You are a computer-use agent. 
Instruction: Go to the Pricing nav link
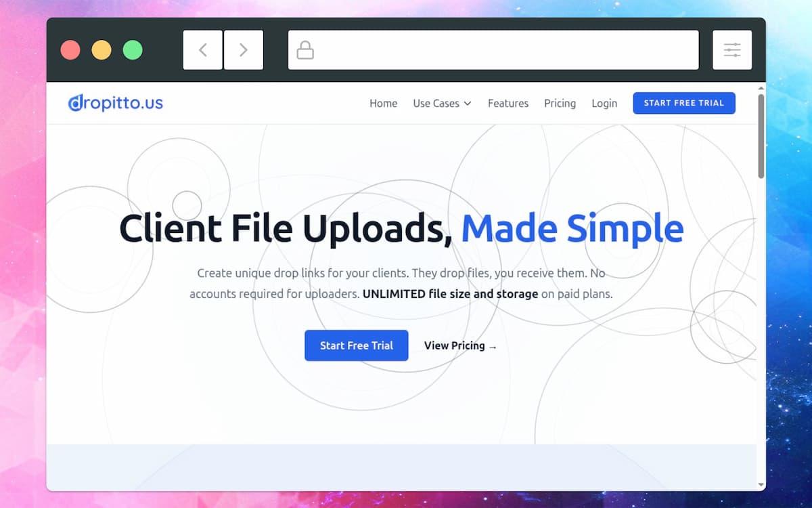(560, 104)
